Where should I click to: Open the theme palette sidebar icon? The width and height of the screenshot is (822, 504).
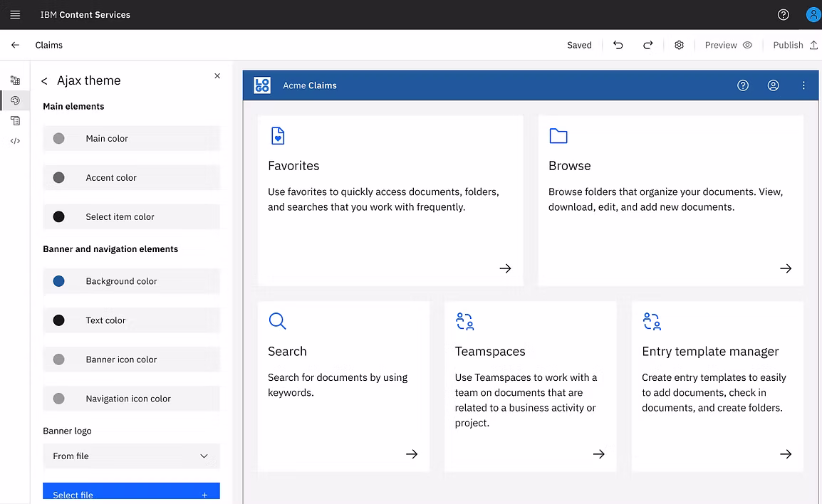pyautogui.click(x=15, y=100)
